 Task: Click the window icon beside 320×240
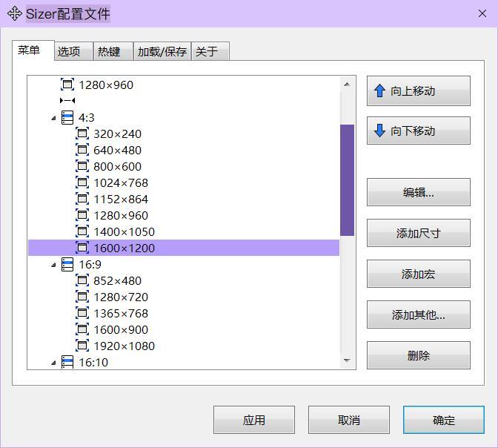tap(82, 134)
